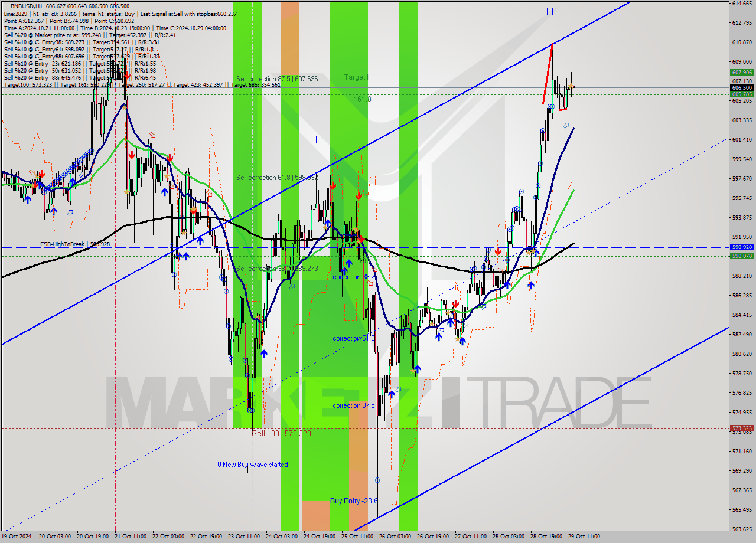
Task: Click the green price tag 590.078
Action: (x=742, y=256)
